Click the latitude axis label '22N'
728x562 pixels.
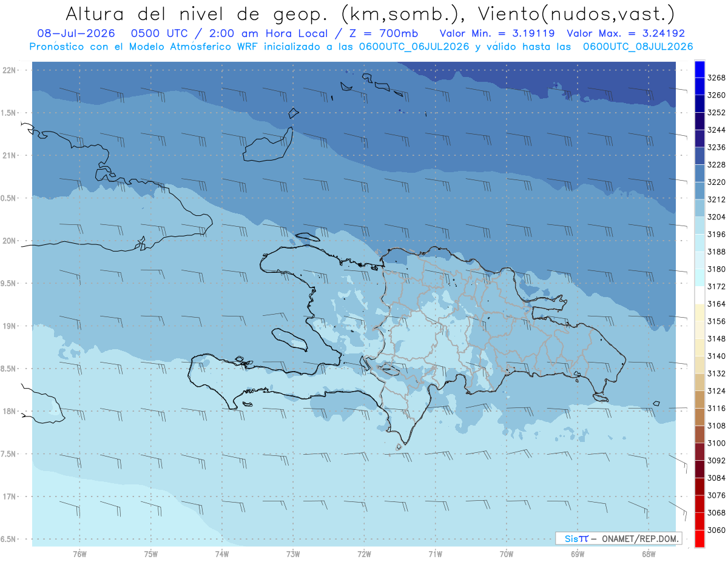(10, 70)
